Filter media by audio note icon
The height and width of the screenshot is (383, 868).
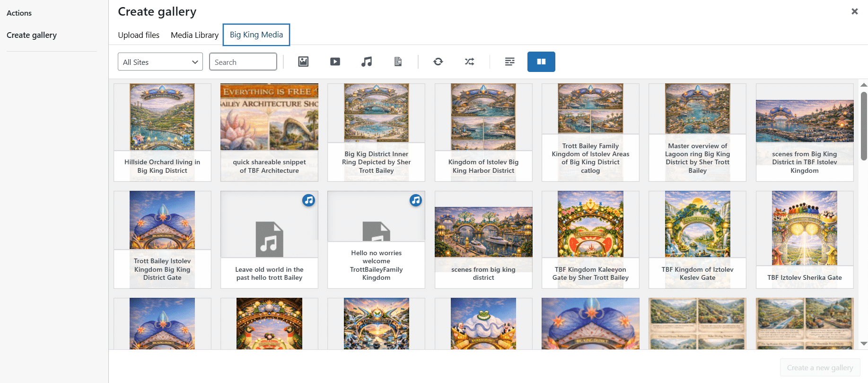[367, 62]
